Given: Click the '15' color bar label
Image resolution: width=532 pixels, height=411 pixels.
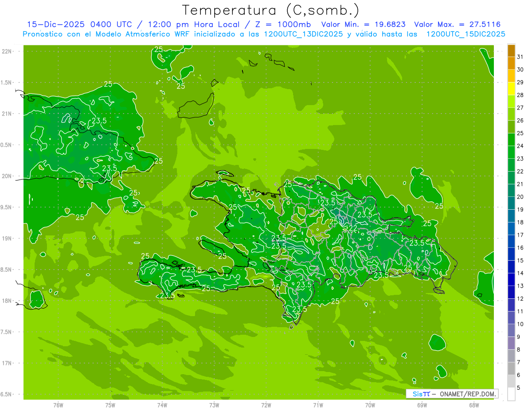Looking at the screenshot, I should click(520, 260).
